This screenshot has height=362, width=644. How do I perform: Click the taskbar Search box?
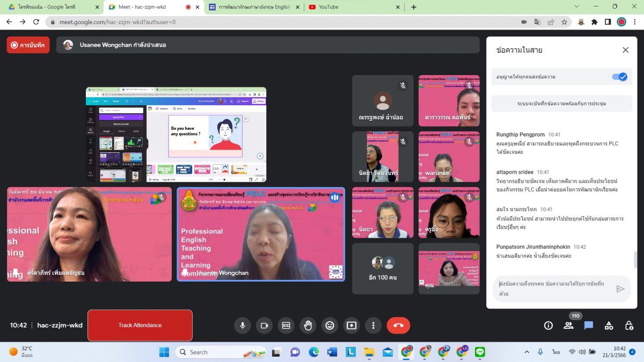tap(221, 352)
